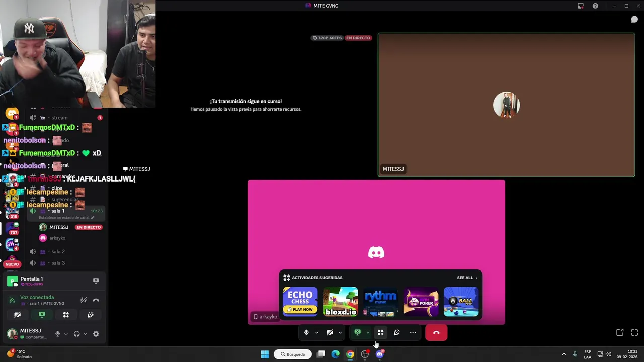Viewport: 644px width, 362px height.
Task: Open the soundboard in call control bar
Action: pos(396,332)
